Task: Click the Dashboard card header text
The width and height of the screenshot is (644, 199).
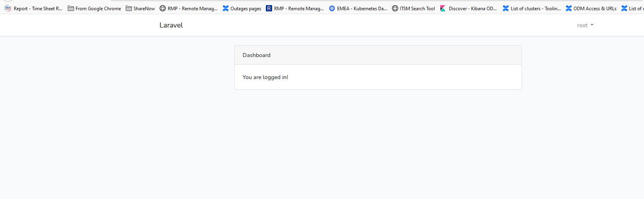Action: 256,55
